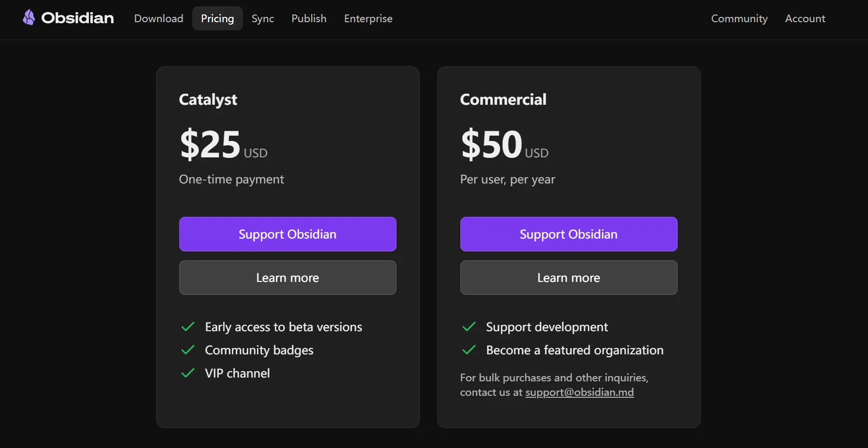Select the Pricing nav tab

click(217, 18)
